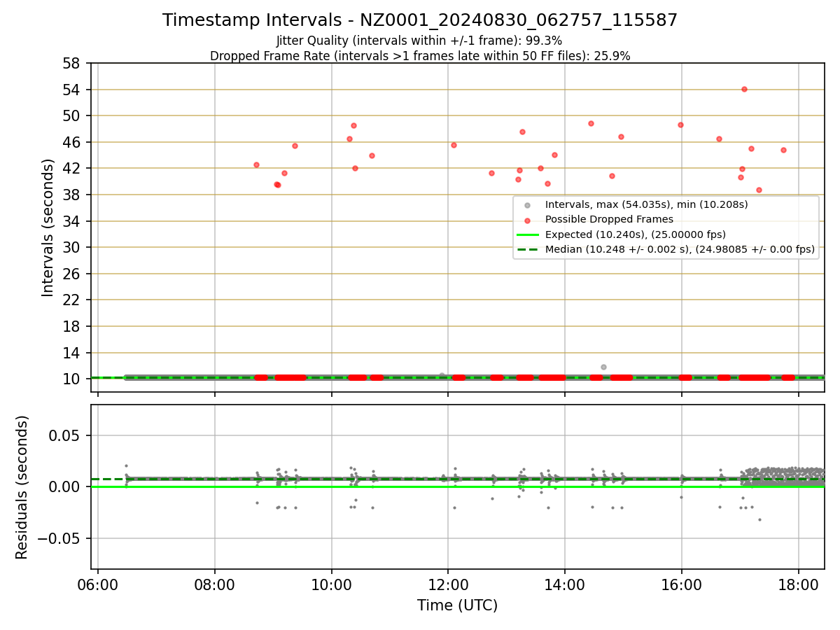Select the Dropped Frame Rate 25.9% subtitle line
Screen dimensions: 840x630
[x=420, y=56]
